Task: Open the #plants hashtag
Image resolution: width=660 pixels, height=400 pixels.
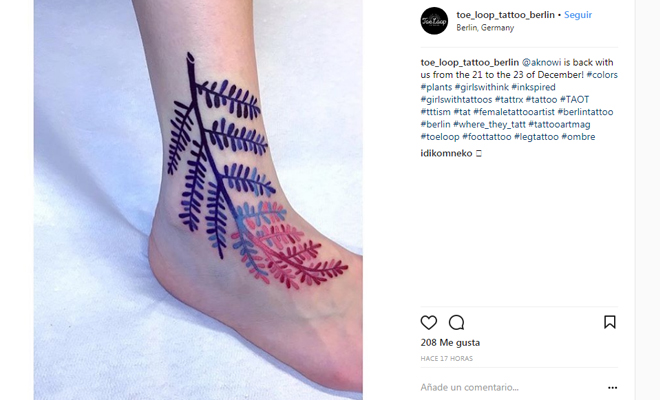Action: coord(436,87)
